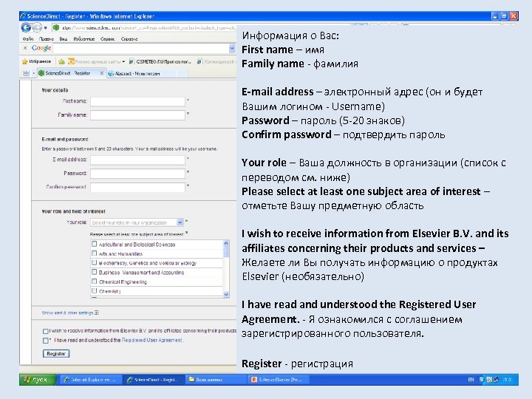Image resolution: width=532 pixels, height=399 pixels.
Task: Close the Google toolbar with the X
Action: [x=25, y=48]
